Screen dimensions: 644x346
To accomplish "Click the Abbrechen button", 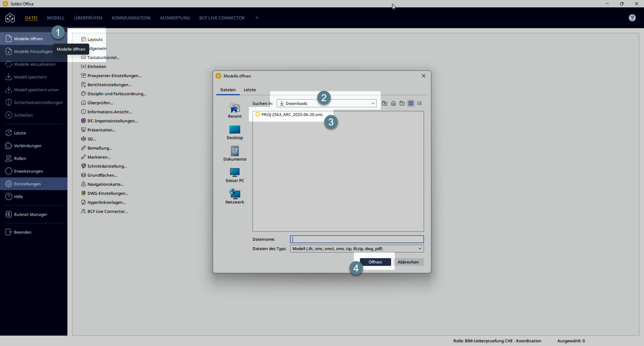I will (409, 262).
